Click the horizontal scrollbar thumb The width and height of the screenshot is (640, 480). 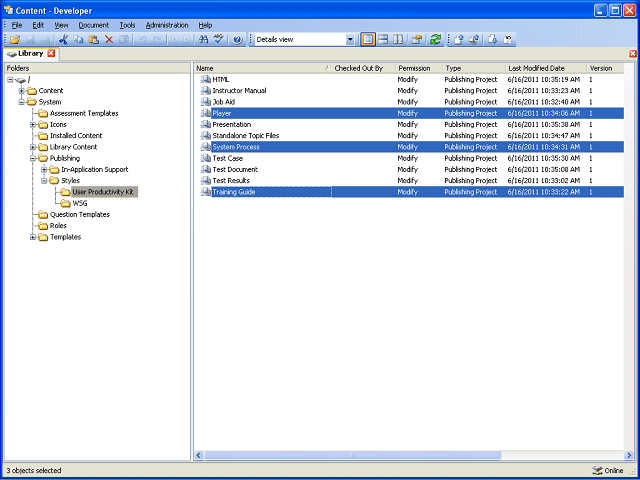coord(352,455)
